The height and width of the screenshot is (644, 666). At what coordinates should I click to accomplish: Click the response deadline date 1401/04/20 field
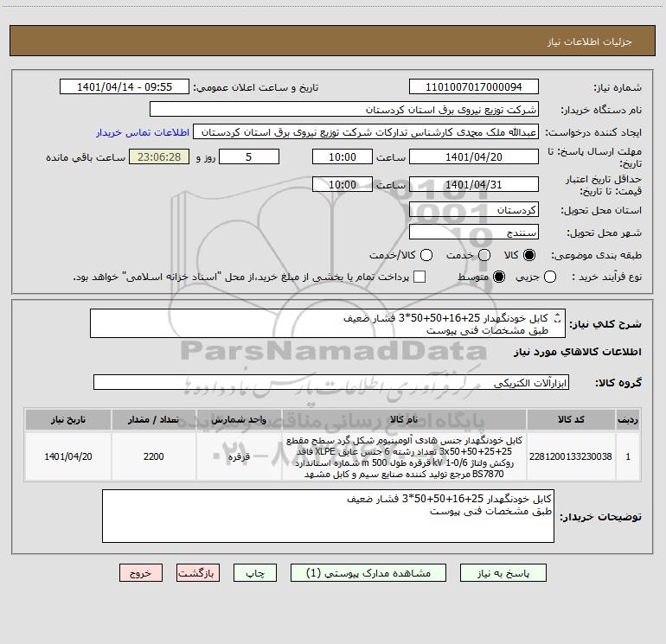tap(474, 156)
